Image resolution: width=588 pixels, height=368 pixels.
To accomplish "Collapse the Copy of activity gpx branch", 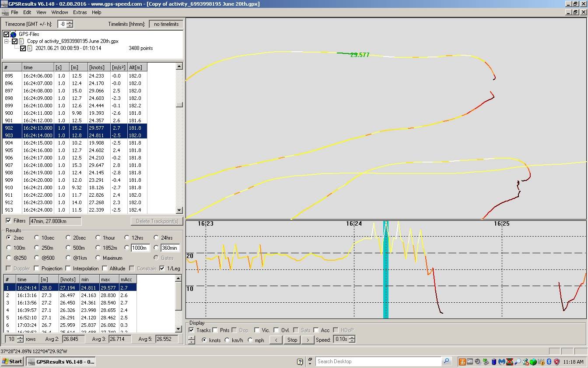I will (6, 41).
